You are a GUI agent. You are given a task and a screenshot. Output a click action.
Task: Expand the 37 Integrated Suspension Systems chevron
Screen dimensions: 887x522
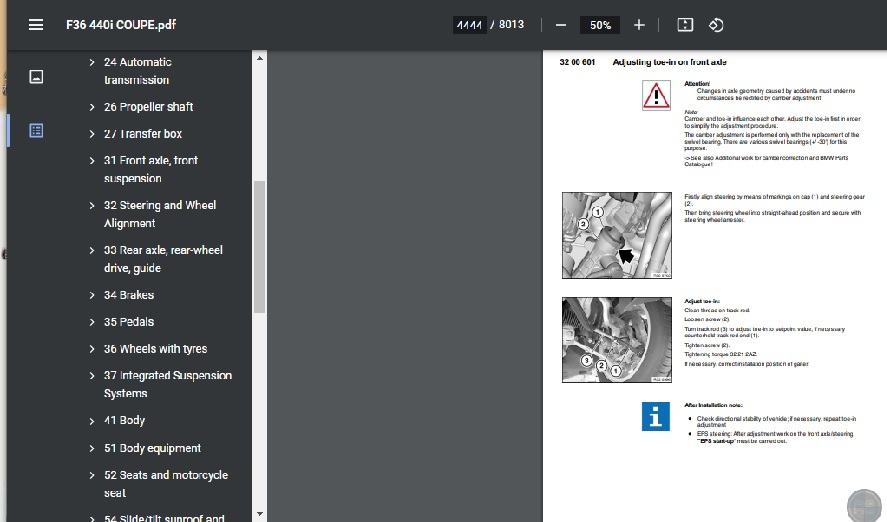point(92,376)
